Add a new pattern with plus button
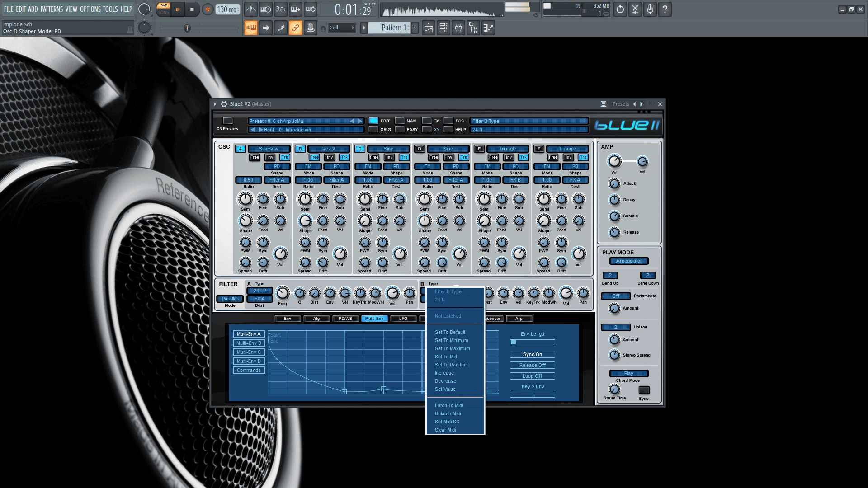Screen dimensions: 868x488 [415, 28]
